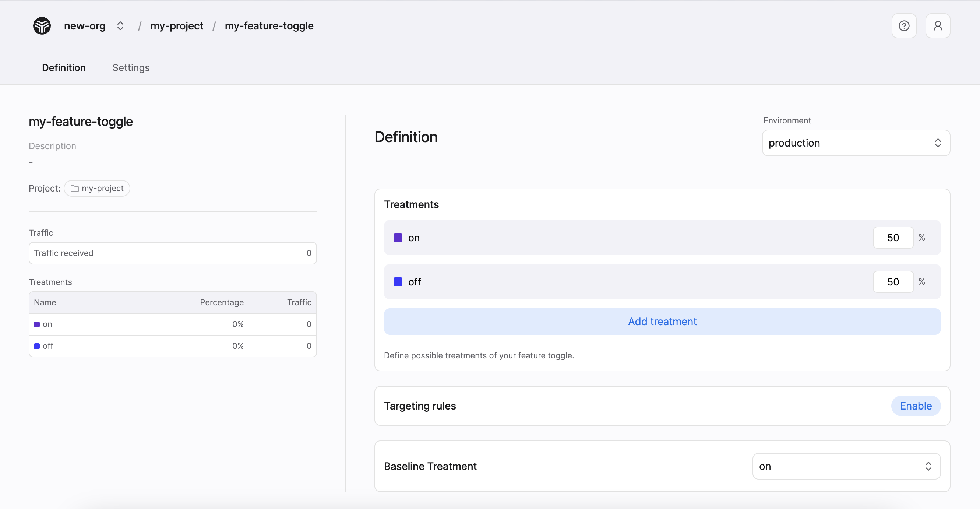This screenshot has width=980, height=509.
Task: Switch to the Settings tab
Action: click(131, 68)
